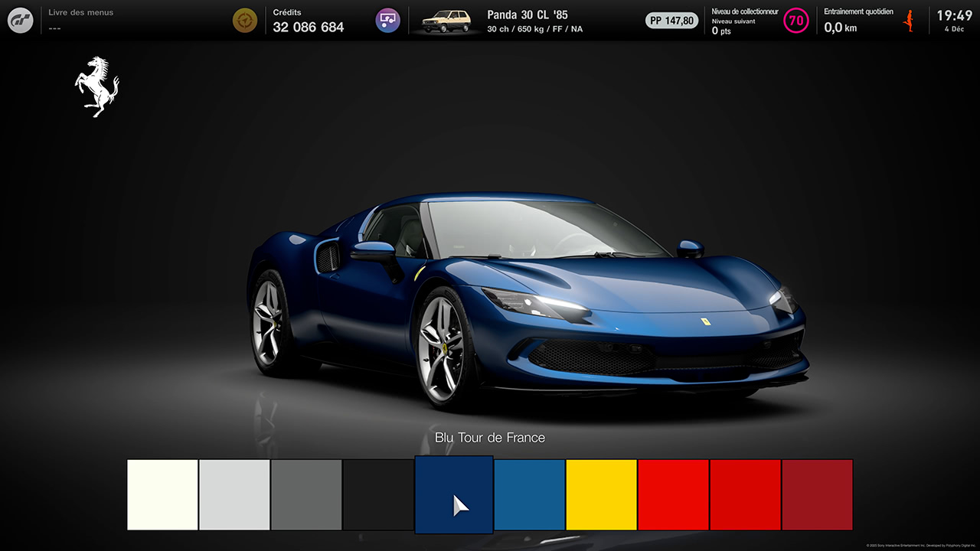Click the gold menu book compass icon
This screenshot has width=980, height=551.
pyautogui.click(x=245, y=21)
